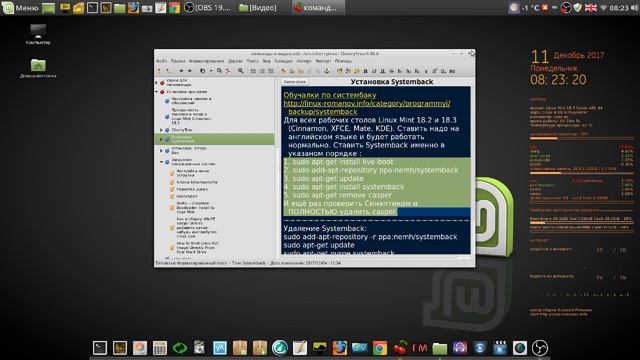Open the linux-romanov.info systemback link

(x=367, y=107)
